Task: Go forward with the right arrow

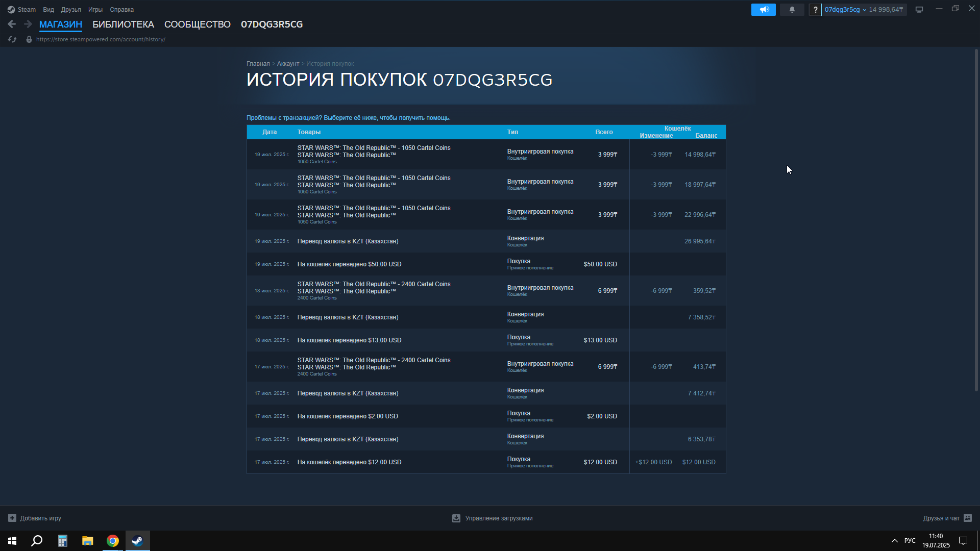Action: (x=28, y=24)
